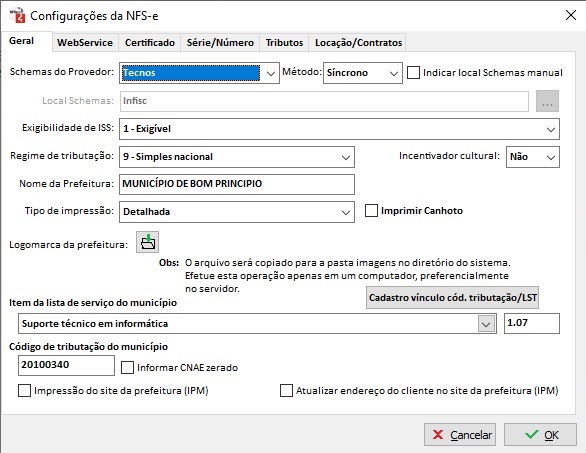
Task: Toggle Imprimir Canhoto checkbox
Action: [x=371, y=210]
